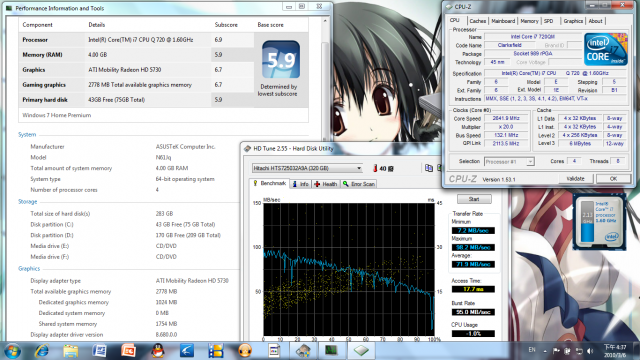Click the Maximum transfer rate value

click(473, 247)
